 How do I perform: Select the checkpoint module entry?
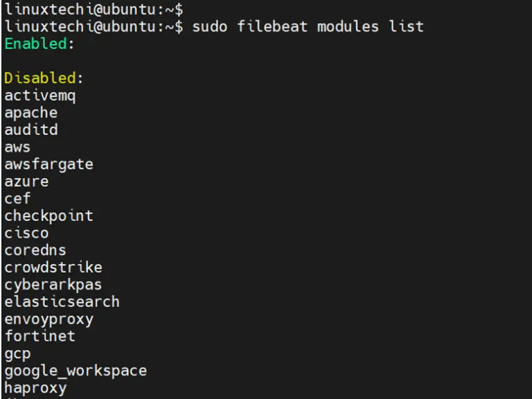click(x=49, y=216)
